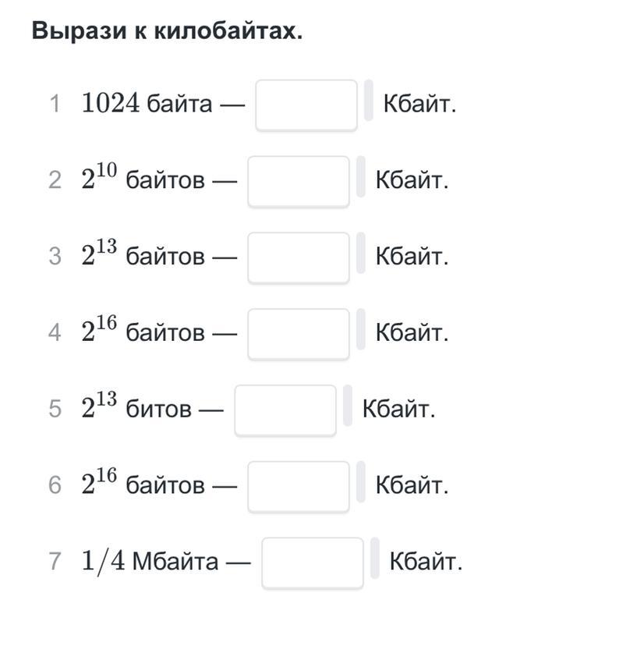Viewport: 644px width, 646px height.
Task: Click the answer field for 1024 байта
Action: pyautogui.click(x=306, y=105)
